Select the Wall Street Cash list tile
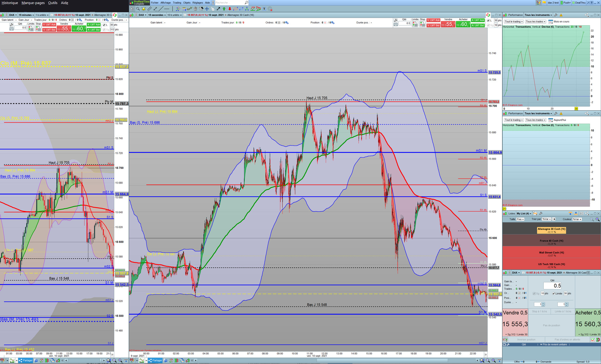 (551, 254)
